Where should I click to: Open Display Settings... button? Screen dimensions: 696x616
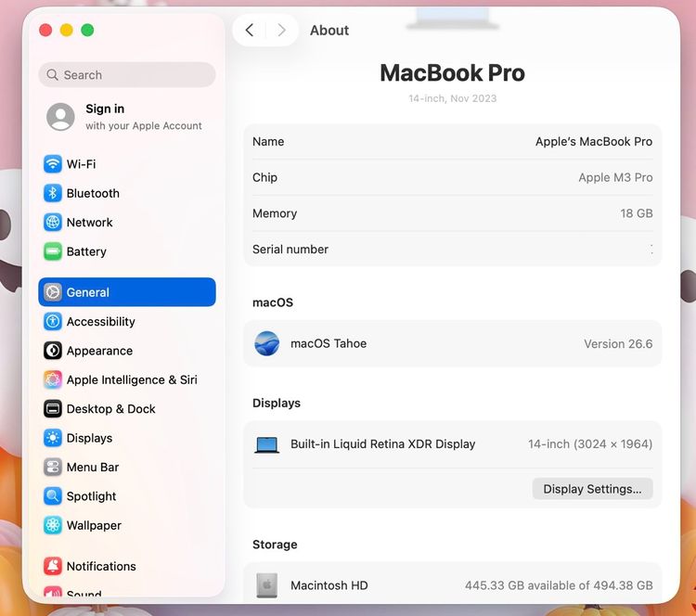(592, 489)
